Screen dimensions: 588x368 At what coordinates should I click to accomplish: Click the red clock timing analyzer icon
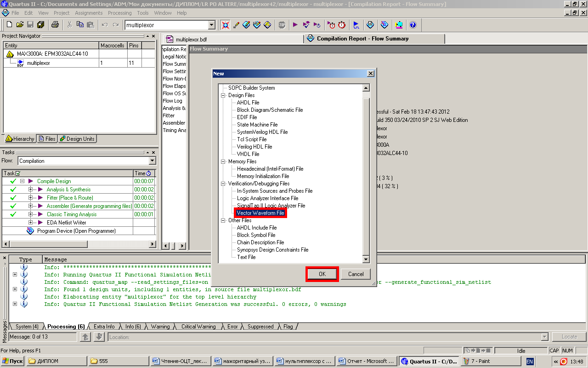[342, 25]
